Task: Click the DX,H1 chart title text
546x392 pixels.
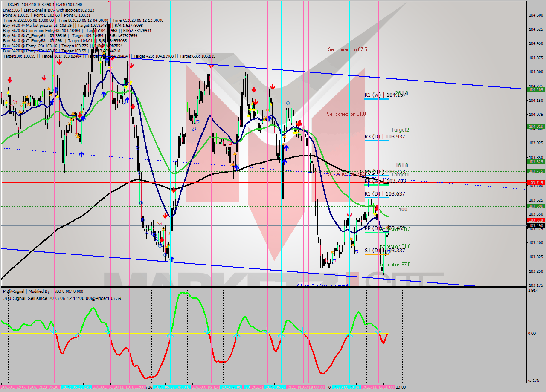Action: pyautogui.click(x=45, y=4)
